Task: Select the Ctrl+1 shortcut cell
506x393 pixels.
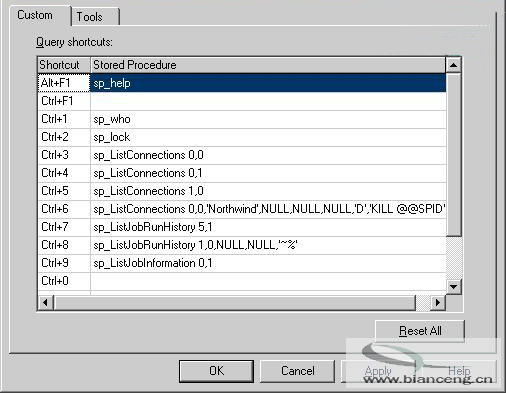Action: [x=64, y=119]
